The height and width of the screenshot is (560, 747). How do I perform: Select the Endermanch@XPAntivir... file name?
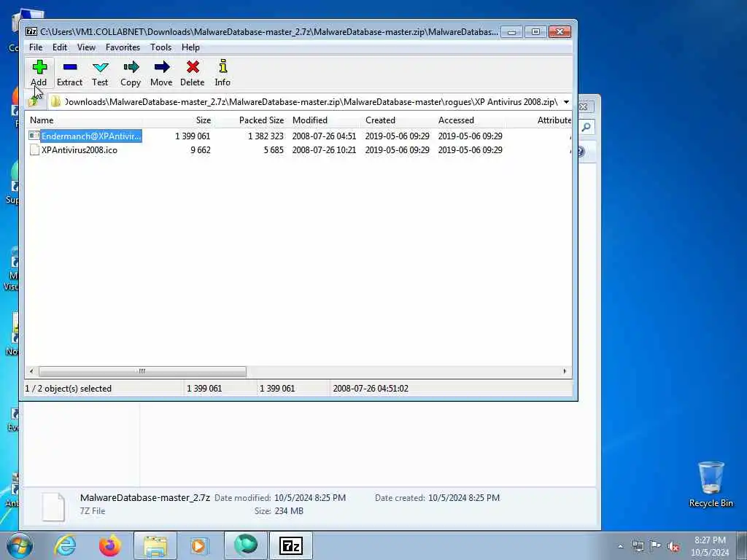91,136
